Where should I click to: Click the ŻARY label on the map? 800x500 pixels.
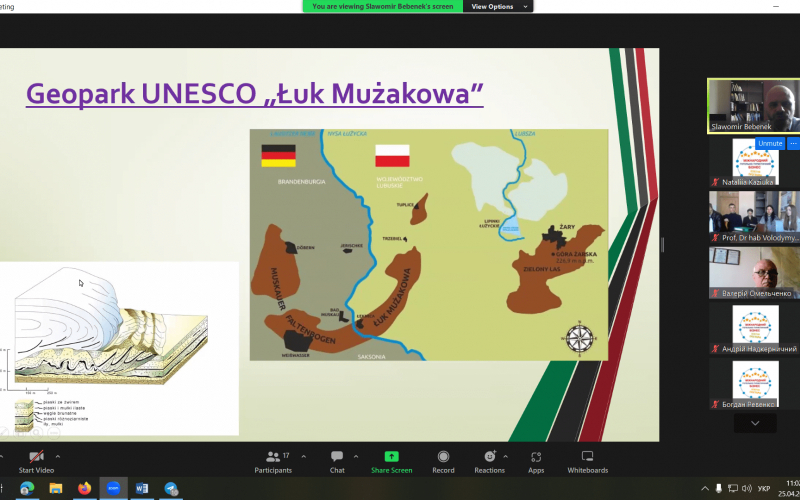click(567, 227)
